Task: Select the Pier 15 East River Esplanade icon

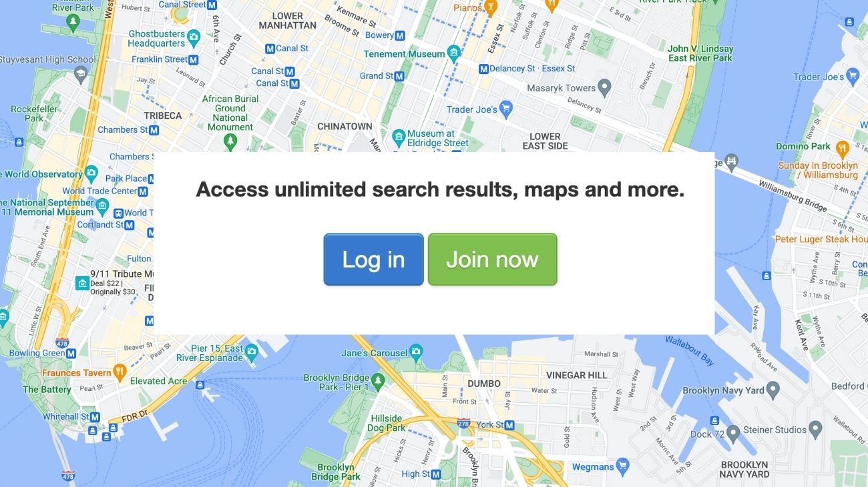Action: (251, 351)
